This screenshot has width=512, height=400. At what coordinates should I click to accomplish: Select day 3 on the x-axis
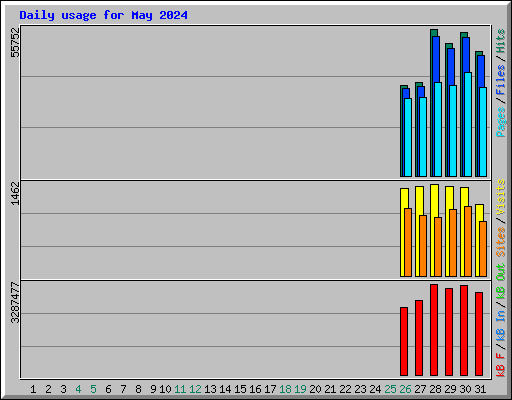63,389
